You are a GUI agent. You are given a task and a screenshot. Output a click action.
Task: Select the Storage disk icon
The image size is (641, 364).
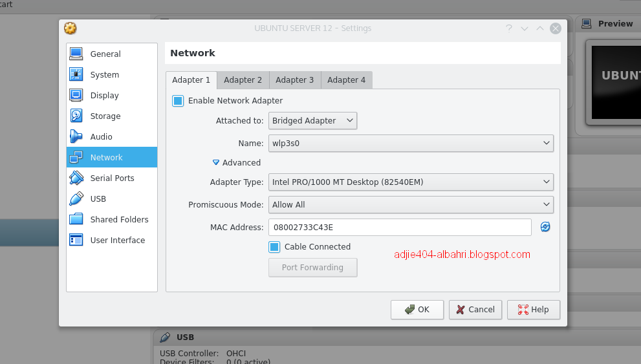(x=76, y=116)
